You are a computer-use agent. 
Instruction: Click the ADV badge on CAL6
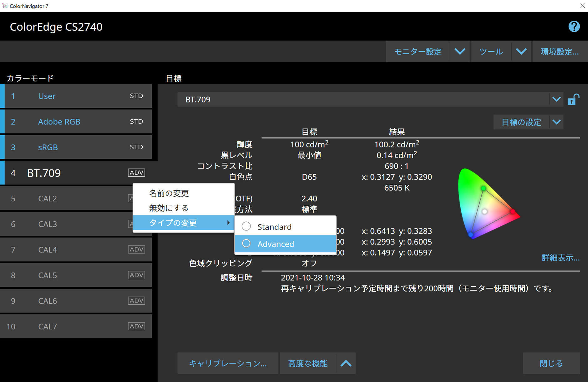click(137, 301)
